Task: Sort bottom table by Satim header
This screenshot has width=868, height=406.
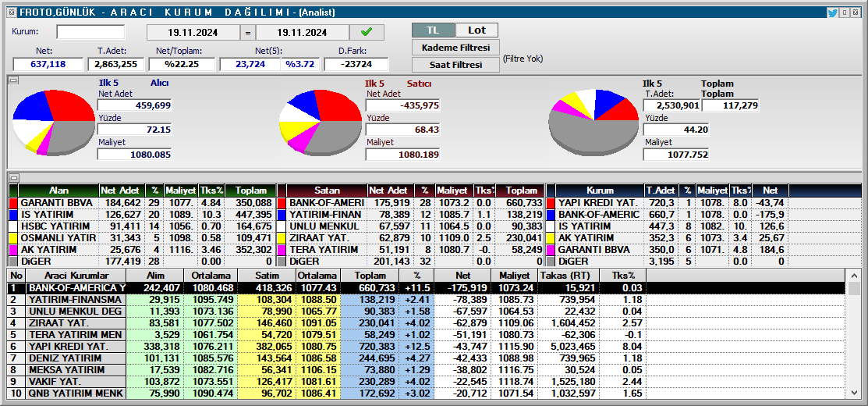Action: (x=266, y=276)
